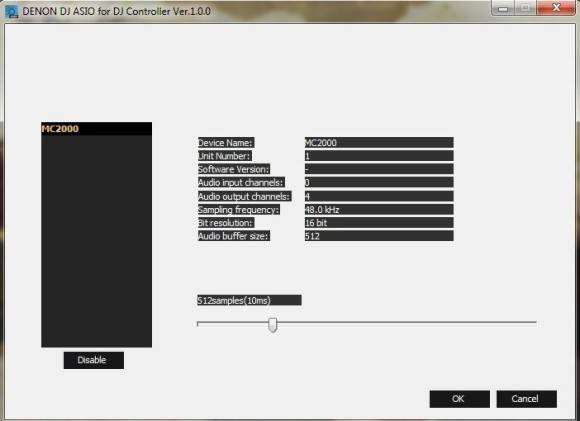
Task: Minimize the DENON DJ ASIO window
Action: [503, 8]
